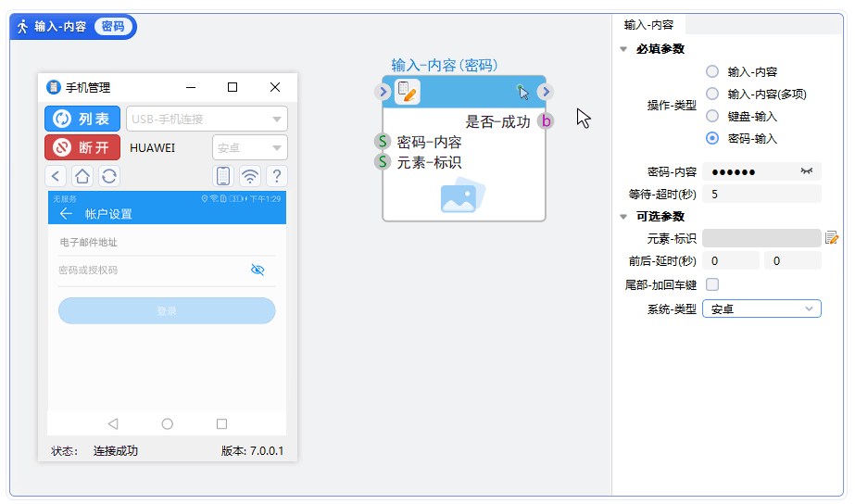Collapse the 必填参数 section
This screenshot has height=504, width=855.
[x=622, y=49]
